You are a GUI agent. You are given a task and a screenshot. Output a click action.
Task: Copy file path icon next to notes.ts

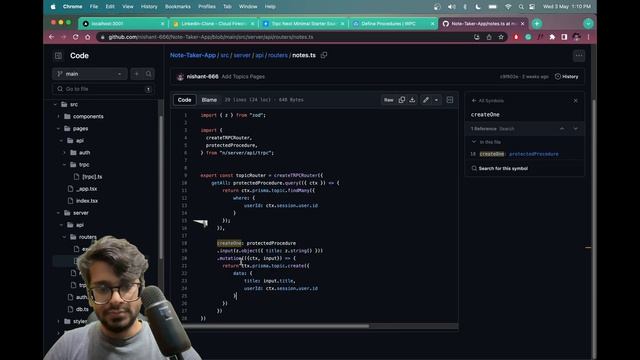coord(324,55)
